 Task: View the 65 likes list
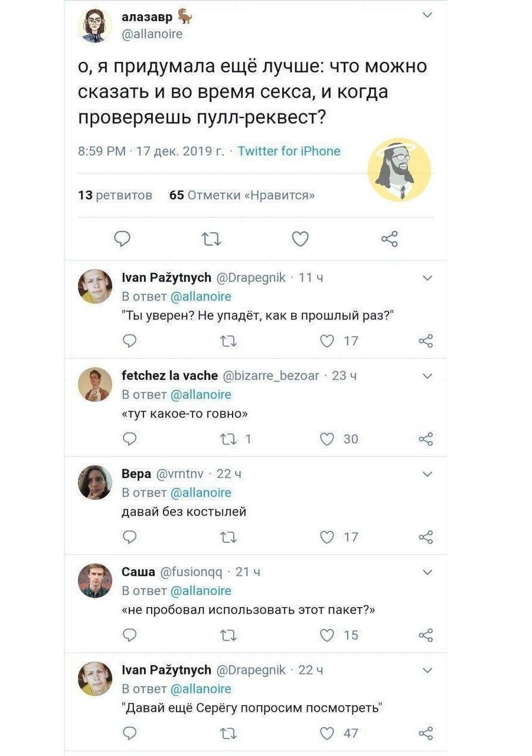241,195
